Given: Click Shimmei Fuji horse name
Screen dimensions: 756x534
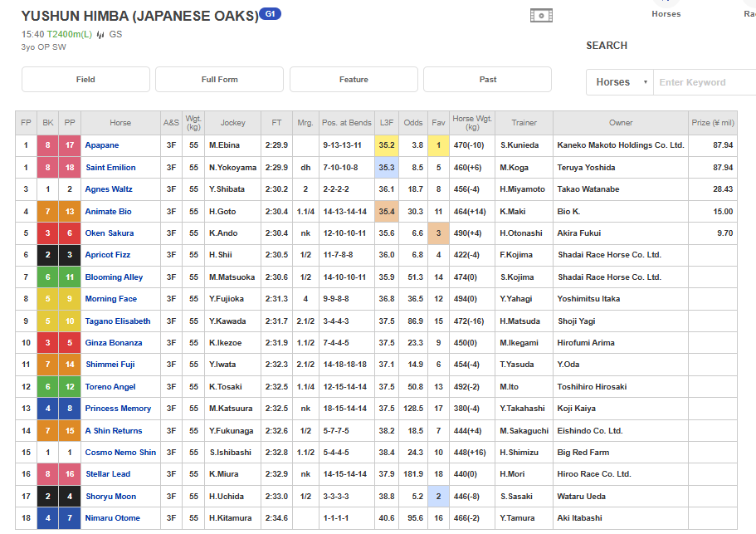Looking at the screenshot, I should coord(110,365).
